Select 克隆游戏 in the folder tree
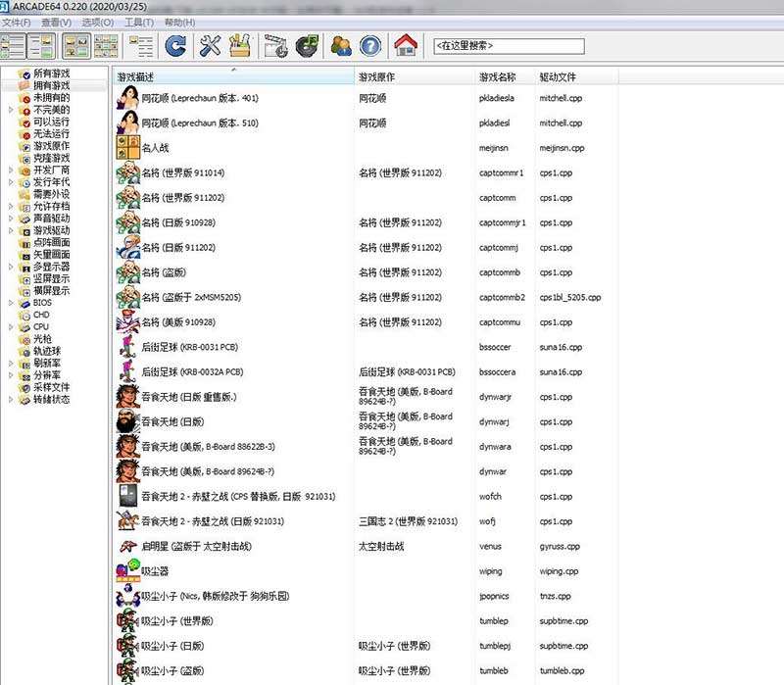This screenshot has width=784, height=685. pos(52,158)
